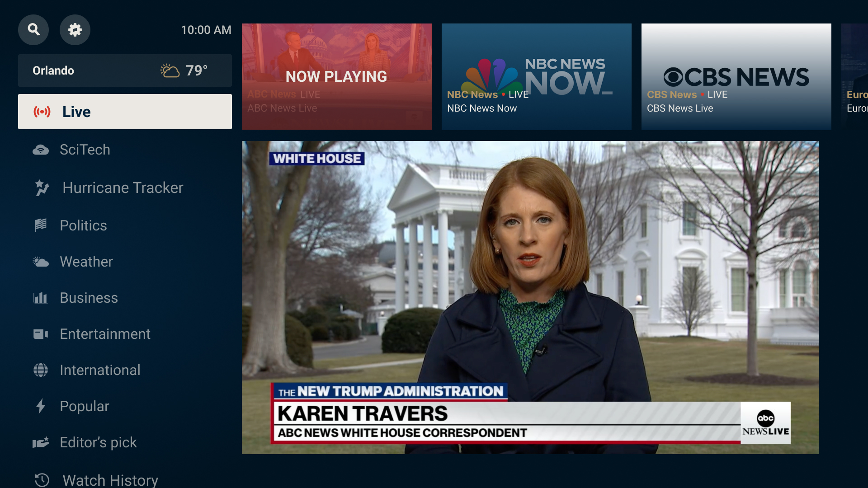Click the Hurricane Tracker storm icon
Viewport: 868px width, 488px height.
[42, 188]
